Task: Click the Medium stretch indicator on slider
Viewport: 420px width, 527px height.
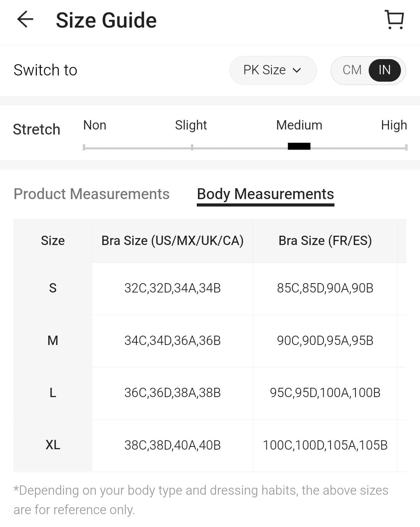Action: [x=299, y=146]
